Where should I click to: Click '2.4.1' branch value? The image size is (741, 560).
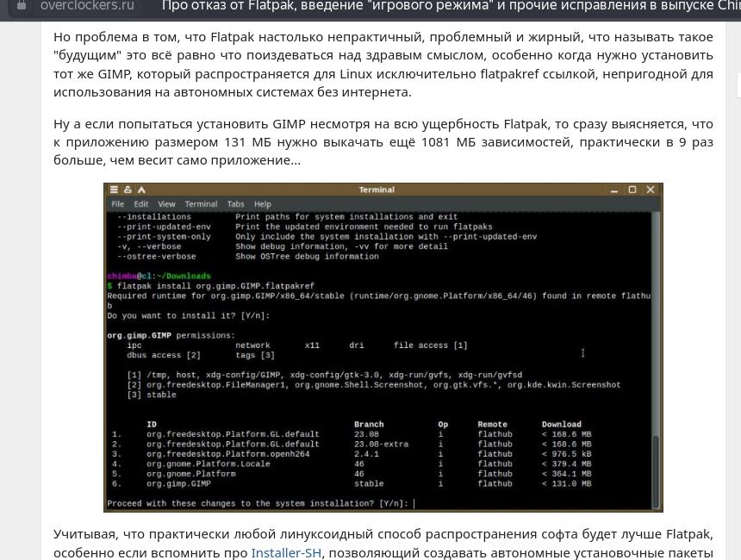click(367, 454)
